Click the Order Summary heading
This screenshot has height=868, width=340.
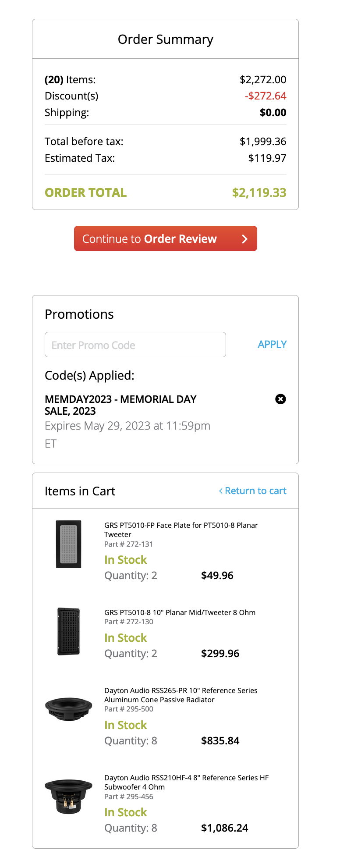[166, 39]
